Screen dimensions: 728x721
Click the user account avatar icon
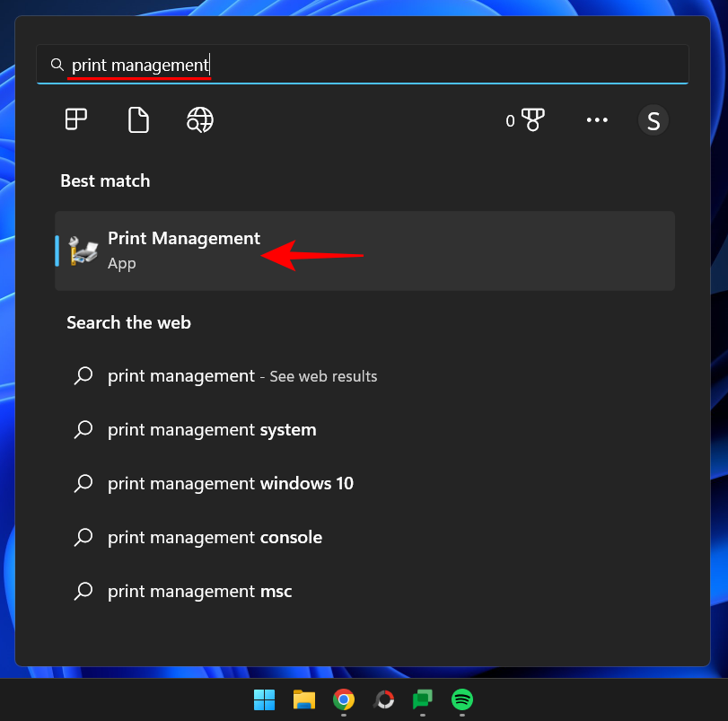click(653, 119)
